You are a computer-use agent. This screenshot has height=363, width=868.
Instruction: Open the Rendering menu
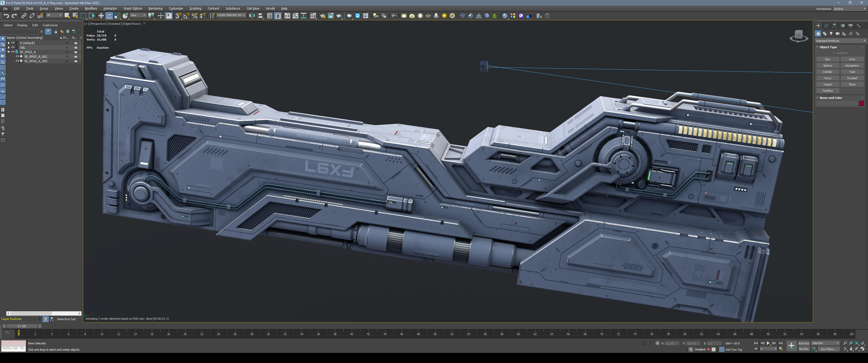pyautogui.click(x=155, y=8)
